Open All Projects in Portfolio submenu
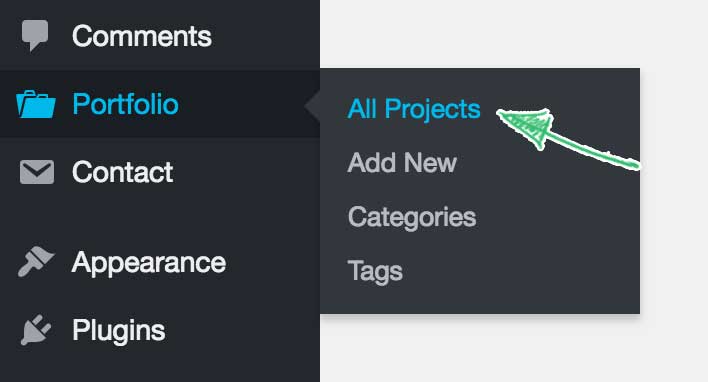708x382 pixels. [x=414, y=109]
